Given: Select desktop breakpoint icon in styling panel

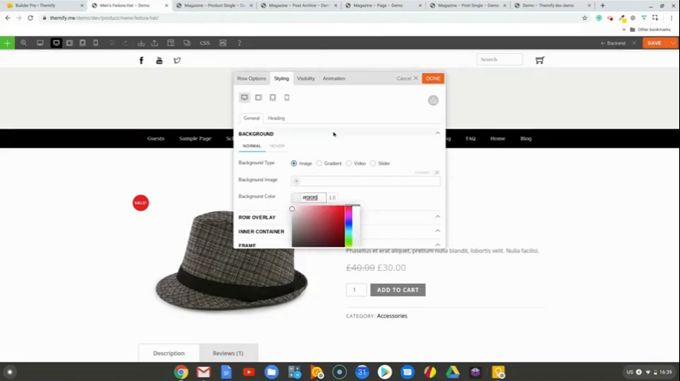Looking at the screenshot, I should coord(245,98).
